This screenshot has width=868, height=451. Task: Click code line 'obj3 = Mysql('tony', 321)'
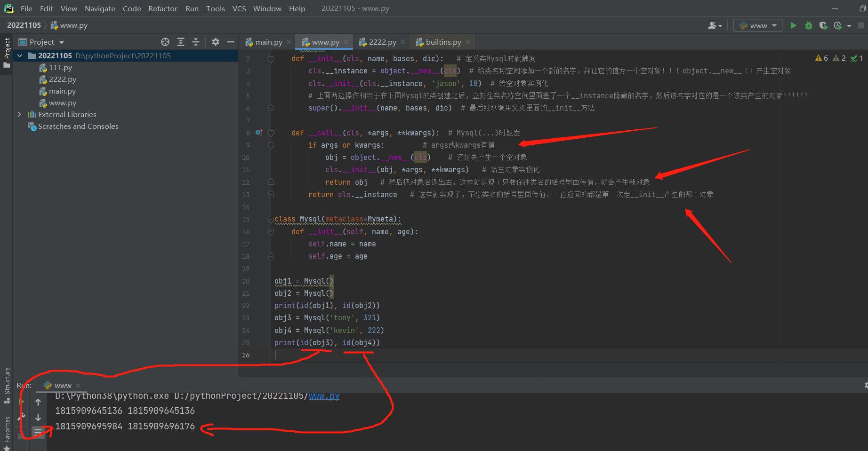(327, 318)
